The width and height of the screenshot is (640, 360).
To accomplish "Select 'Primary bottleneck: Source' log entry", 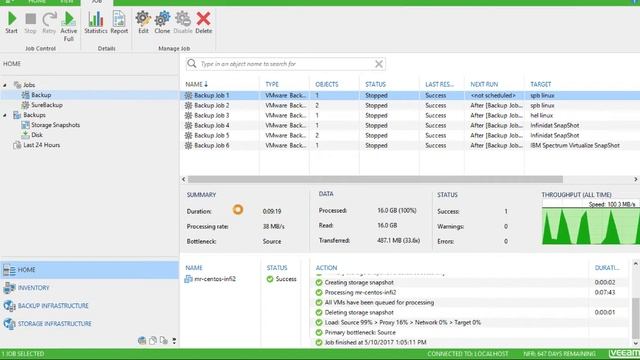I will tap(469, 332).
